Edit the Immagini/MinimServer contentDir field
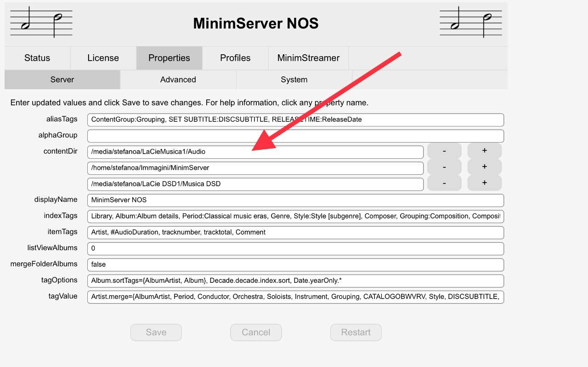The image size is (588, 367). pos(255,168)
